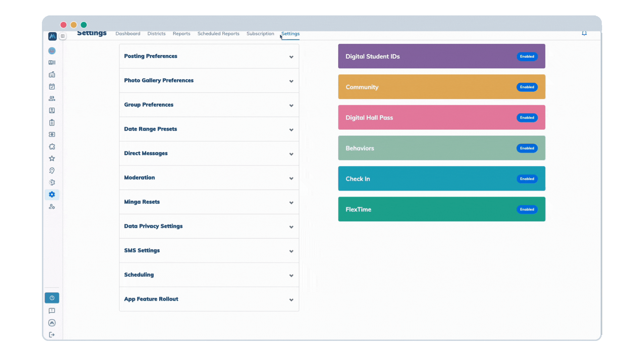644x362 pixels.
Task: Expand Moderation section chevron
Action: tap(291, 178)
